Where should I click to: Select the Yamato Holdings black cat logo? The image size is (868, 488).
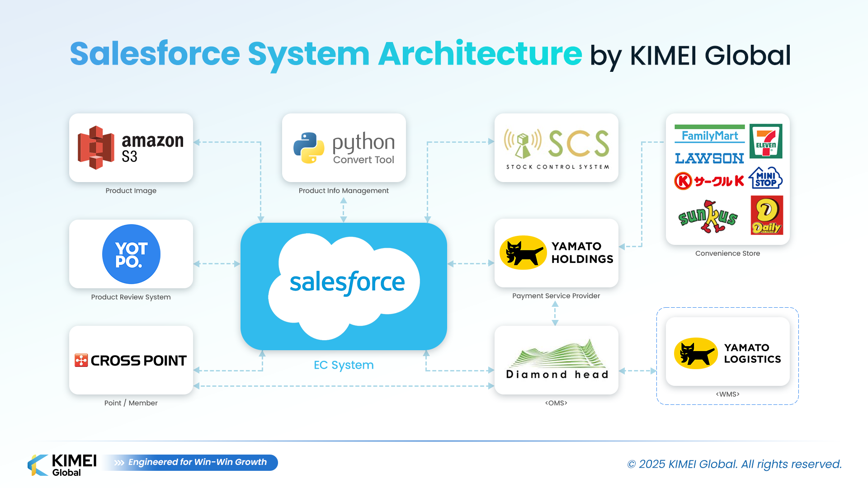pos(523,253)
